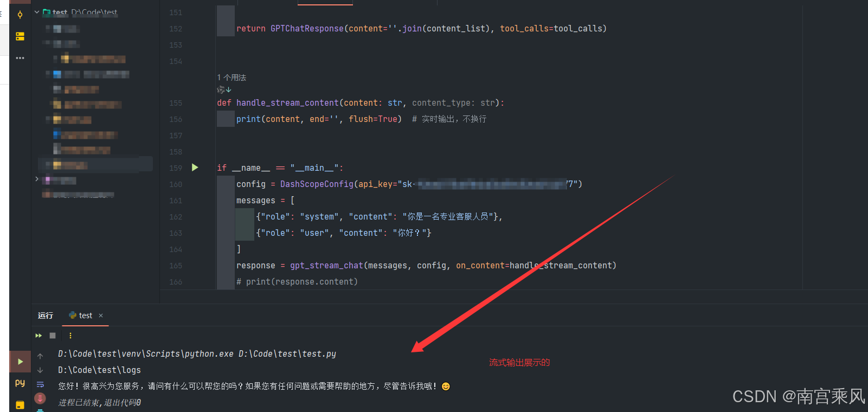Show more tool windows via ellipsis icon

click(x=20, y=58)
